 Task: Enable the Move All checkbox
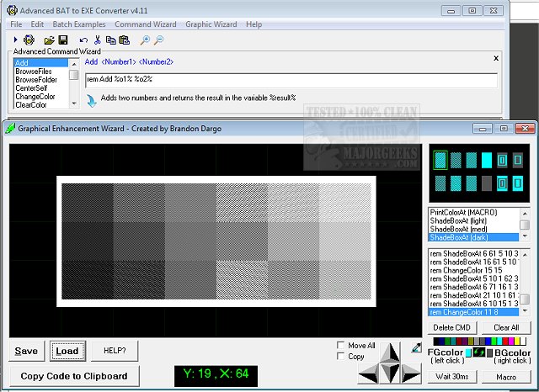coord(339,346)
